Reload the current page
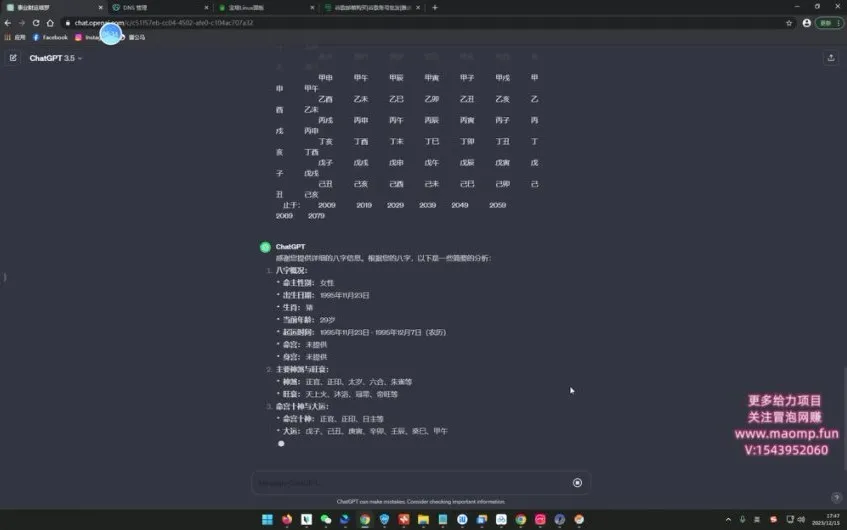Screen dimensions: 847x530 pos(36,22)
